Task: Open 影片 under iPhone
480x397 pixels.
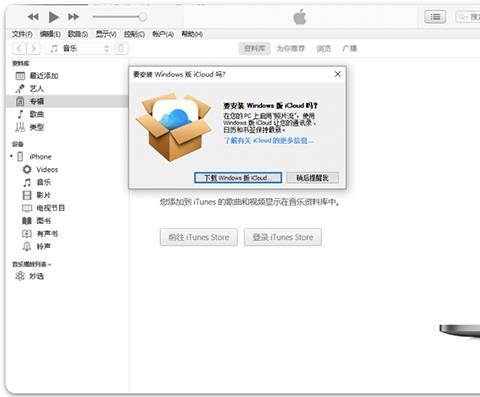Action: point(44,195)
